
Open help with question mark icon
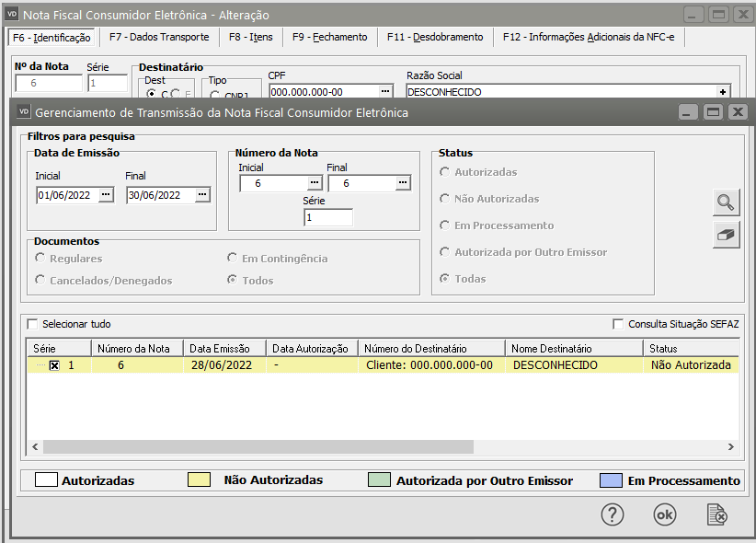(x=613, y=514)
